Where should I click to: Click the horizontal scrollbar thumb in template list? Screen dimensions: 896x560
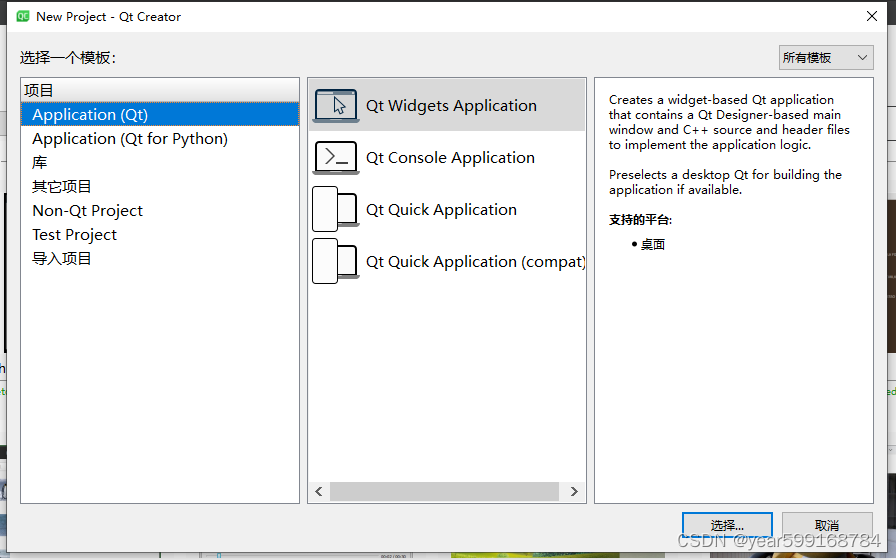click(444, 491)
